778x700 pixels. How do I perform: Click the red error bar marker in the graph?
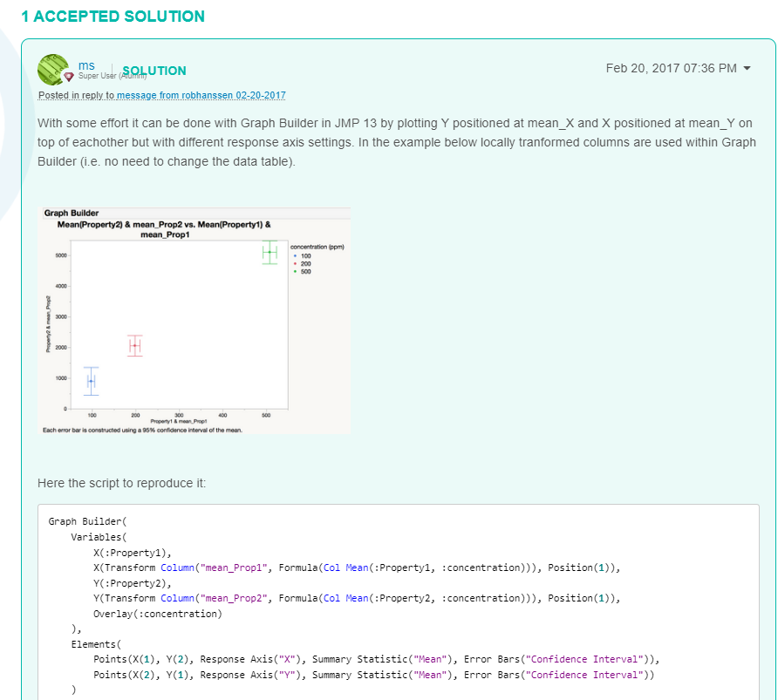click(135, 346)
